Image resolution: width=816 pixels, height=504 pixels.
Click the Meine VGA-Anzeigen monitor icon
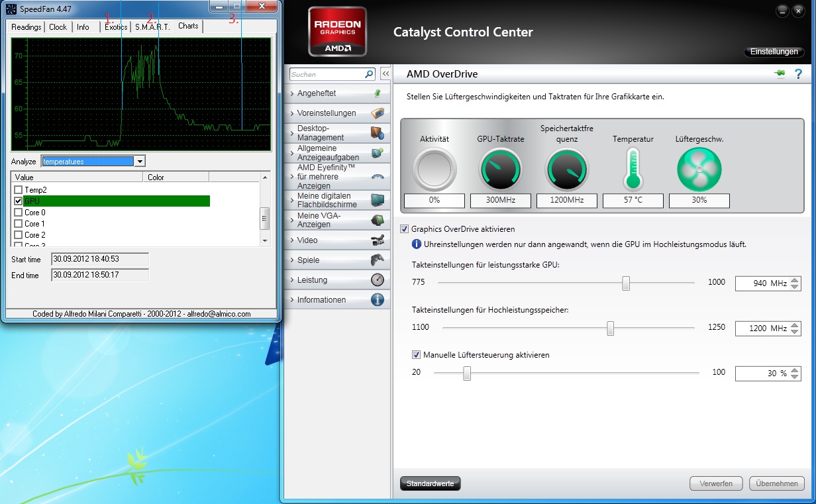tap(377, 220)
